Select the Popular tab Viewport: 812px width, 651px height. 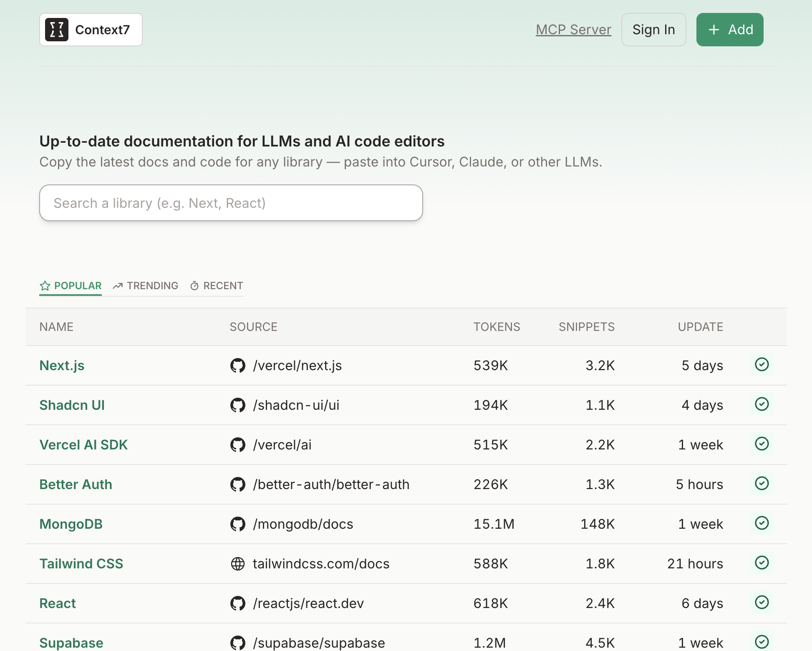(x=71, y=286)
